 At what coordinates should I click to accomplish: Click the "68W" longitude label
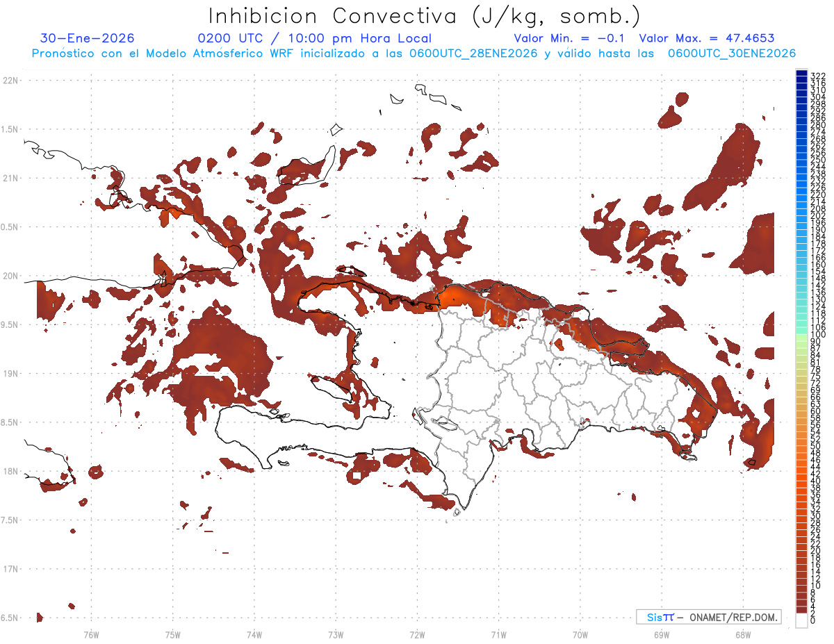coord(743,634)
